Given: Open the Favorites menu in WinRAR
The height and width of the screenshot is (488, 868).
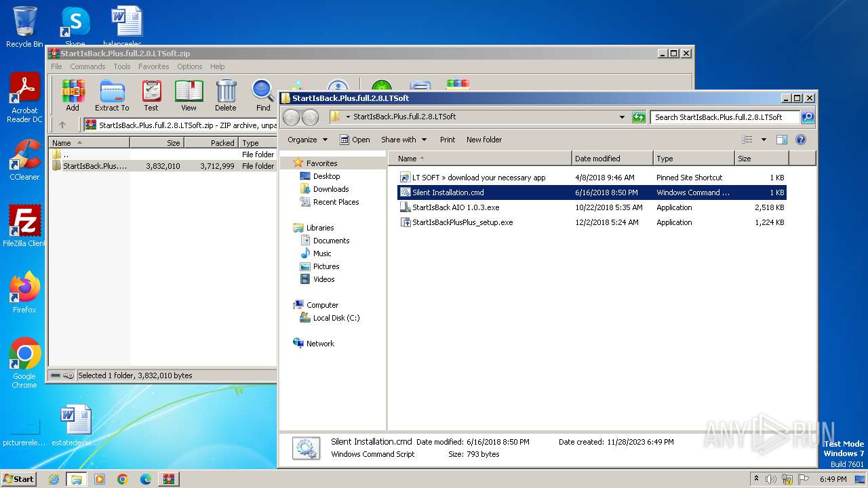Looking at the screenshot, I should 154,66.
